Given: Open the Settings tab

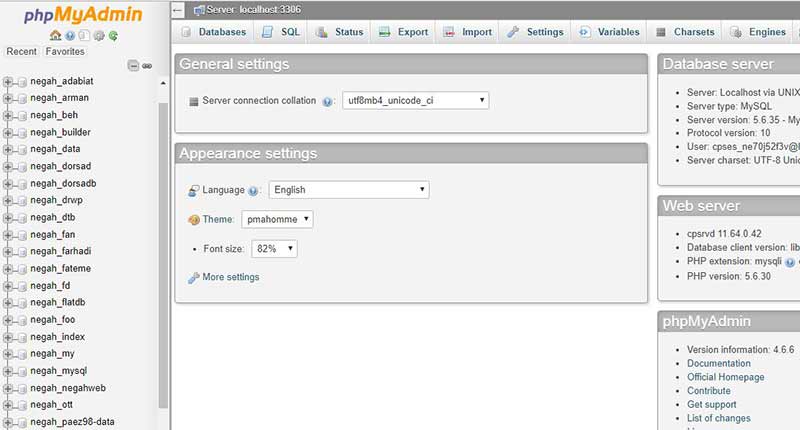Looking at the screenshot, I should [536, 32].
